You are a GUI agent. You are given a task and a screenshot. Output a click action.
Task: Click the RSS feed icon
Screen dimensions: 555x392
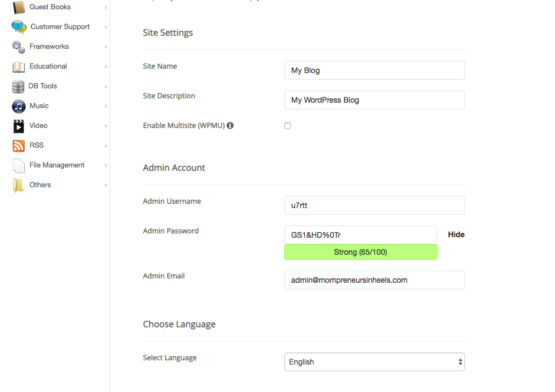[19, 145]
